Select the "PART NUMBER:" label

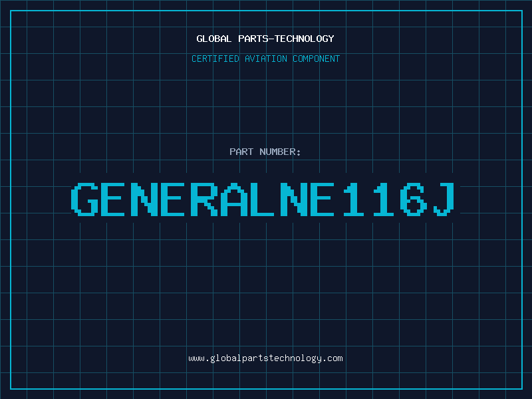click(265, 152)
